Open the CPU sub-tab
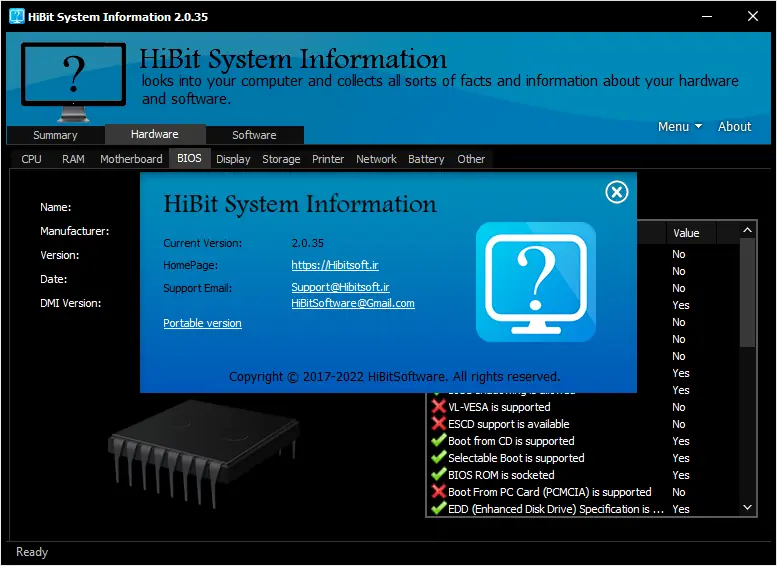Screen dimensions: 777x566 point(31,159)
